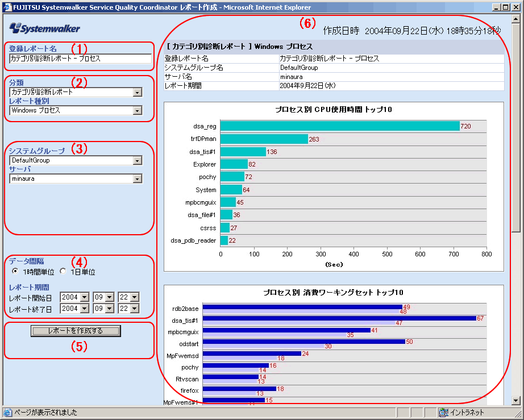
Task: Click the dsa_pdb_reader process label
Action: tap(193, 240)
